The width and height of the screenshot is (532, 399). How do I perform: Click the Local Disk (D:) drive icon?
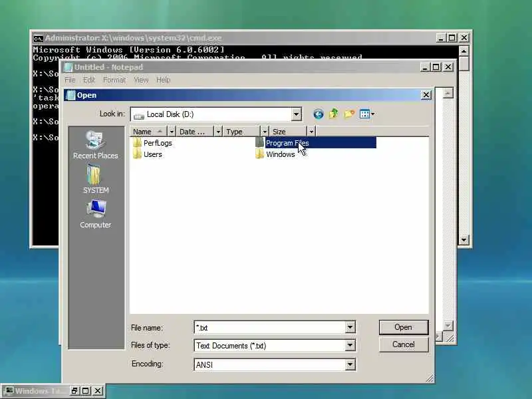138,115
